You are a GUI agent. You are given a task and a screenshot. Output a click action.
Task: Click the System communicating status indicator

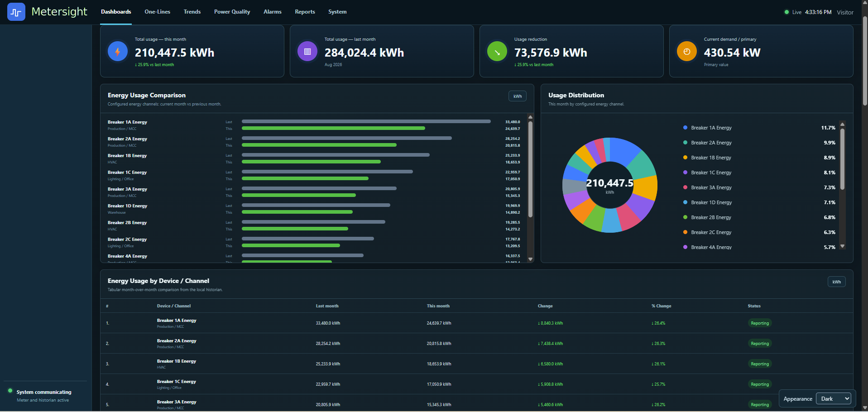pos(10,391)
